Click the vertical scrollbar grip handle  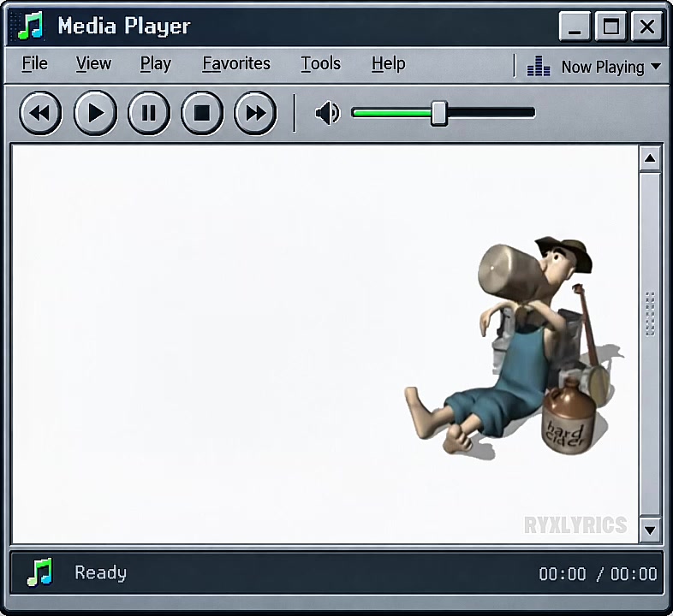coord(650,314)
